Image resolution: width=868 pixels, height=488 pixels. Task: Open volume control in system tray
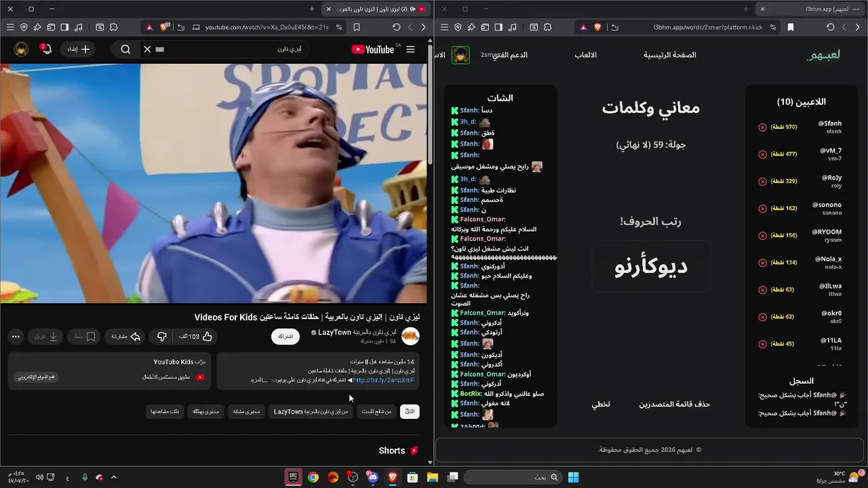pos(39,477)
